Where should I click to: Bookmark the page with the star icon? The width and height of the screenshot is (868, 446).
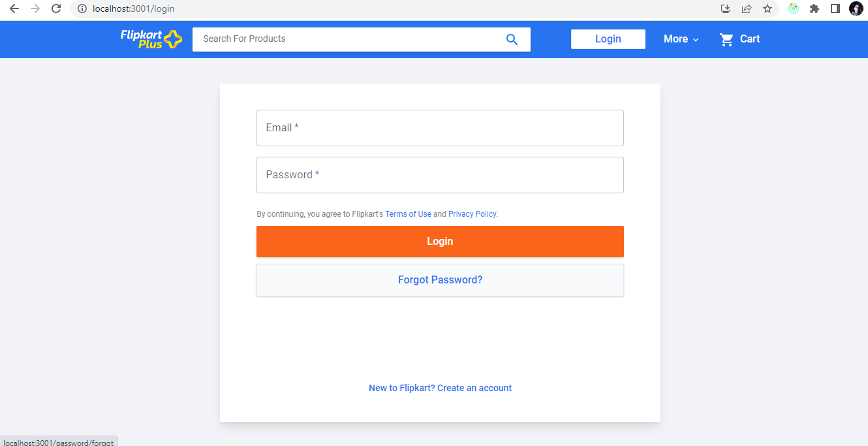767,9
